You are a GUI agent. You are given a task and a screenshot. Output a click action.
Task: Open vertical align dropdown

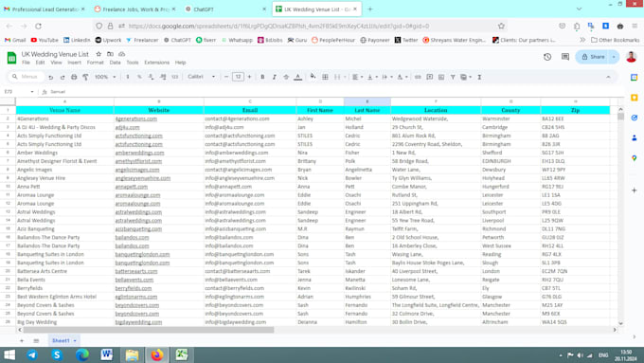coord(371,77)
